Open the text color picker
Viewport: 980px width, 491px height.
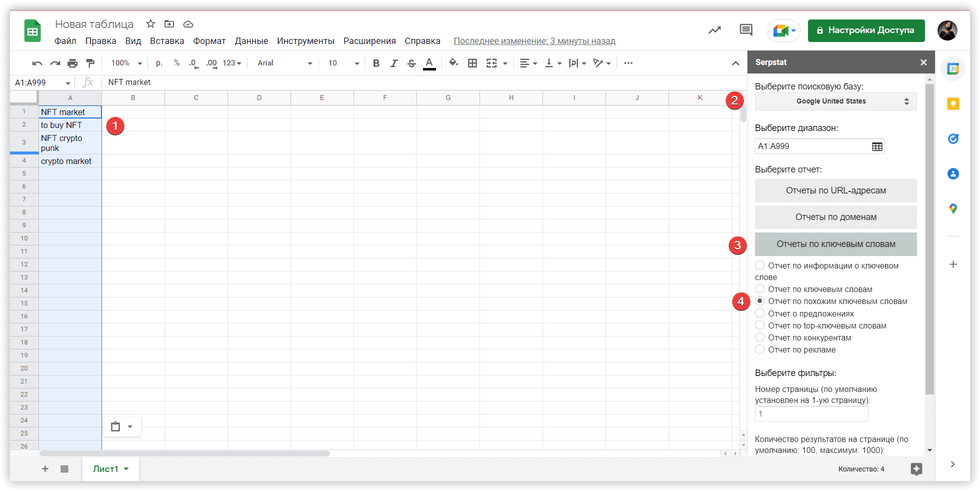(x=429, y=63)
